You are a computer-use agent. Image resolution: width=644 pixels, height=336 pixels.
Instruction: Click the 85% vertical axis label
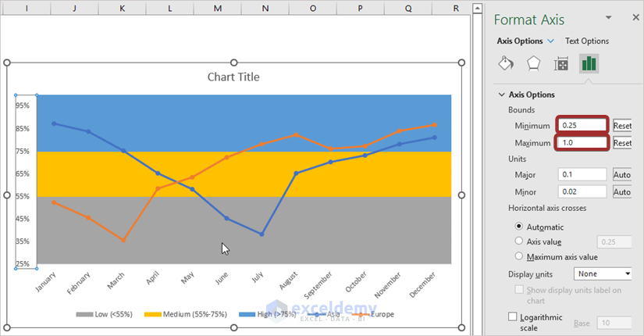23,129
